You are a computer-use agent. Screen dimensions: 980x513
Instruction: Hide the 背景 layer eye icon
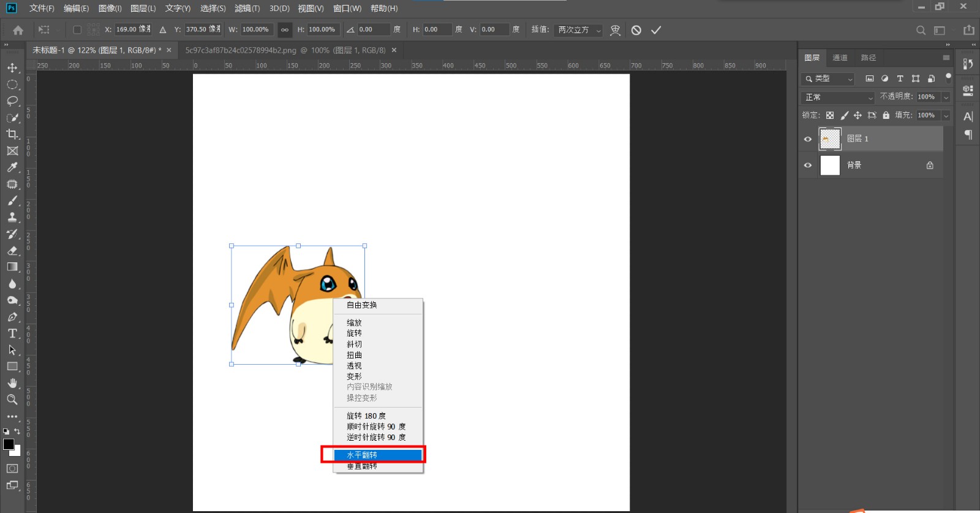808,165
